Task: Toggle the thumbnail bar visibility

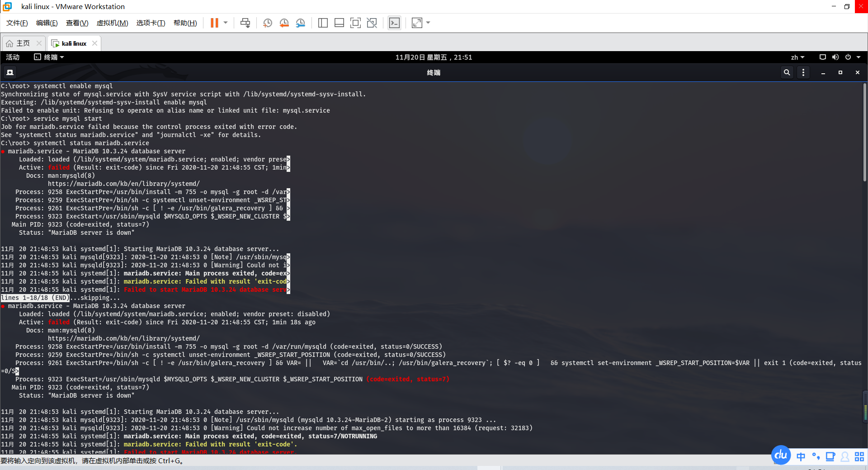Action: coord(339,23)
